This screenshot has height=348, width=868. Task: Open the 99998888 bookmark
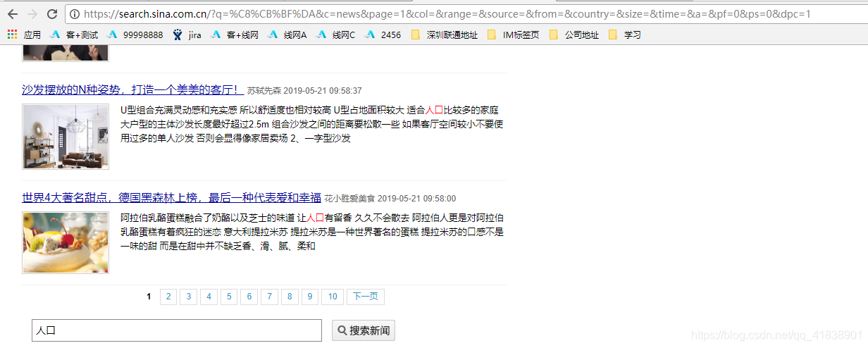(x=135, y=35)
